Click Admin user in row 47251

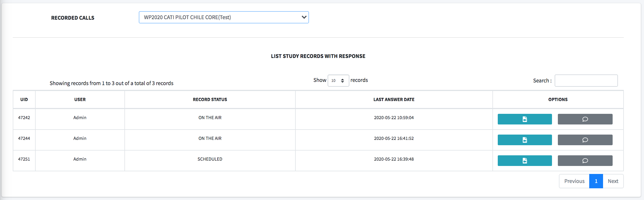coord(80,159)
